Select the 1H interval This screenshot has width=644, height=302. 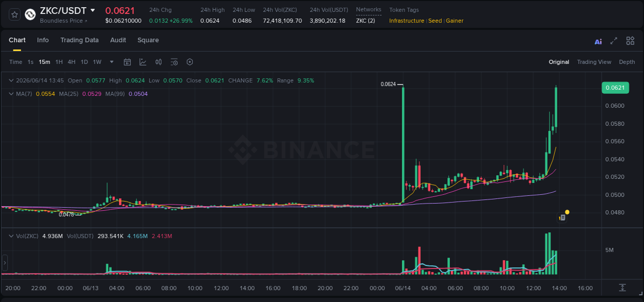59,62
